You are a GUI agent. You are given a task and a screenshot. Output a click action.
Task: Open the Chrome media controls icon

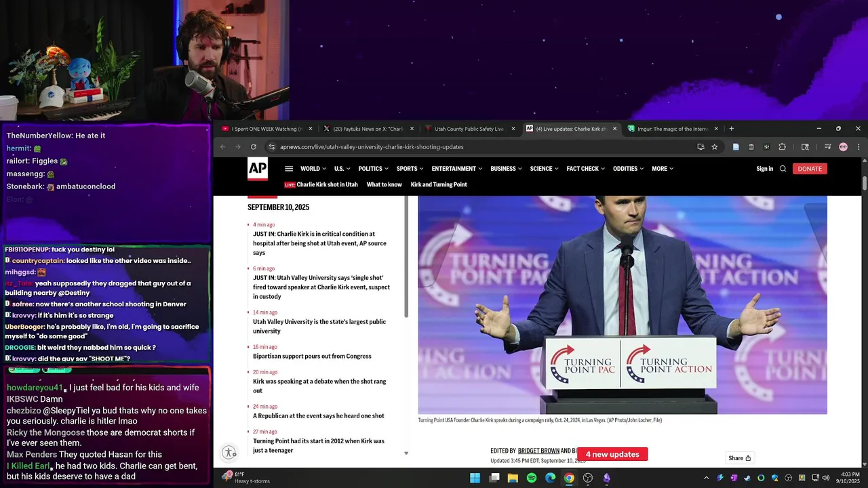pos(827,147)
